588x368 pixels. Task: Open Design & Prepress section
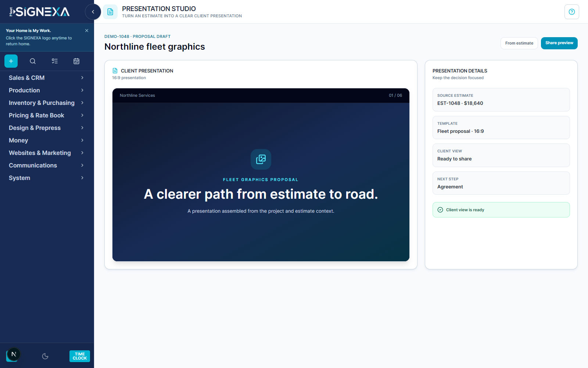pyautogui.click(x=47, y=128)
